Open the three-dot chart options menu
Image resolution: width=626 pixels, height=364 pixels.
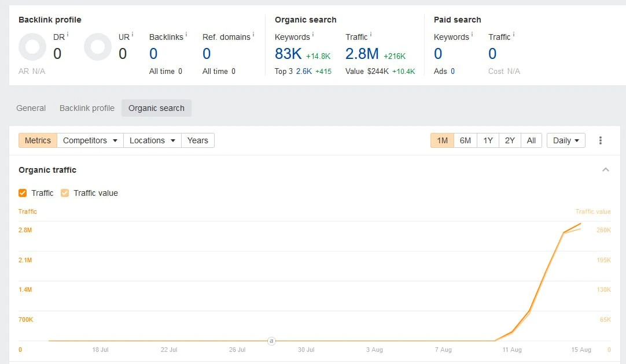(600, 140)
